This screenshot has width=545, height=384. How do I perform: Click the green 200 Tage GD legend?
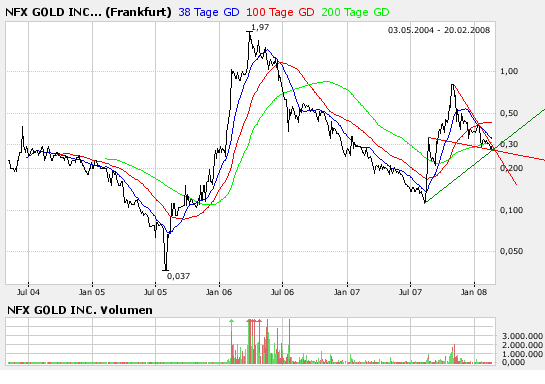click(x=355, y=13)
